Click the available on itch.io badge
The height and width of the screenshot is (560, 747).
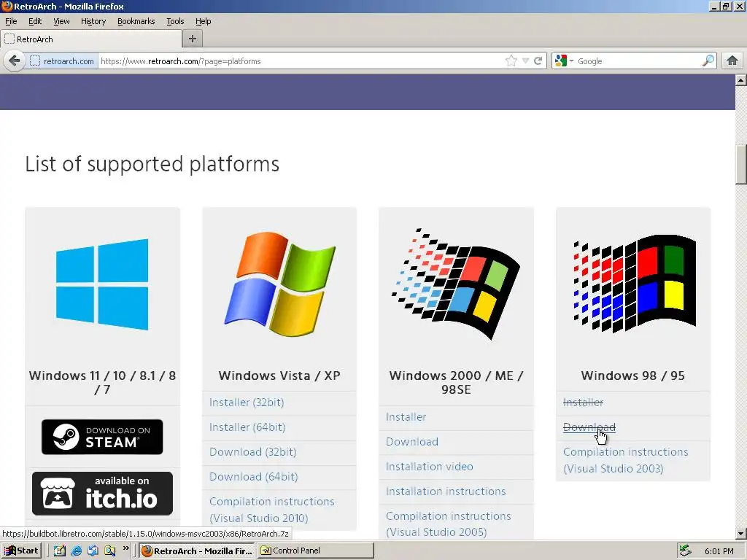102,494
